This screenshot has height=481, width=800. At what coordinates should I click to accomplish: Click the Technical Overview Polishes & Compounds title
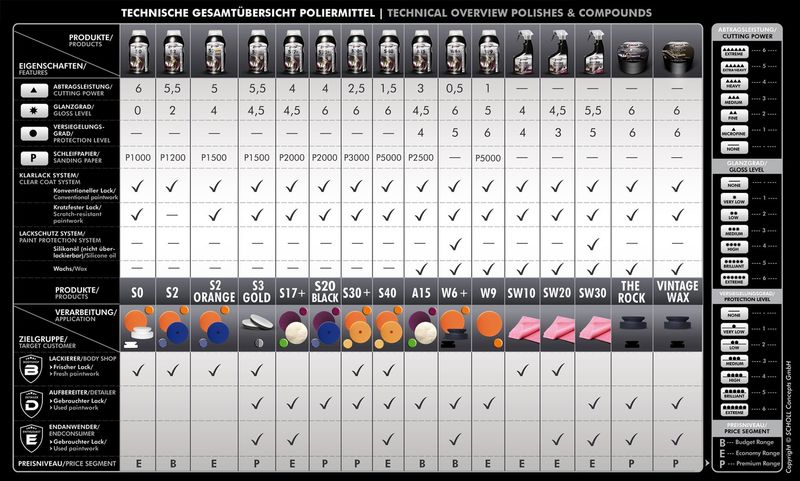[519, 13]
